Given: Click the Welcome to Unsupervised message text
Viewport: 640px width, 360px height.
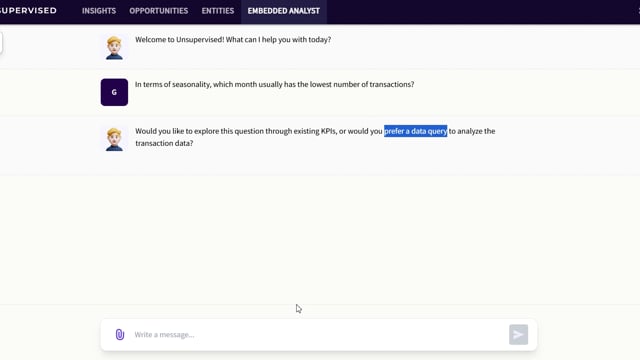Looking at the screenshot, I should pyautogui.click(x=233, y=40).
